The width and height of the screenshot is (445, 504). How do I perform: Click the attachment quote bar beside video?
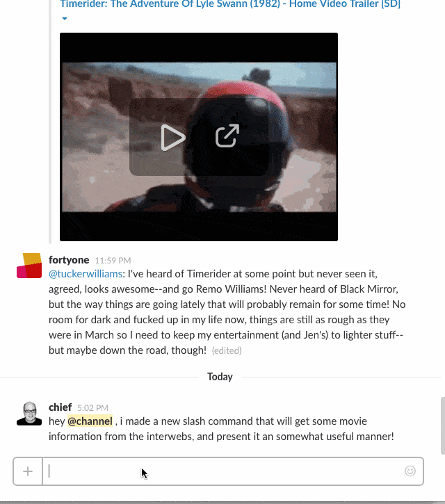(x=50, y=122)
